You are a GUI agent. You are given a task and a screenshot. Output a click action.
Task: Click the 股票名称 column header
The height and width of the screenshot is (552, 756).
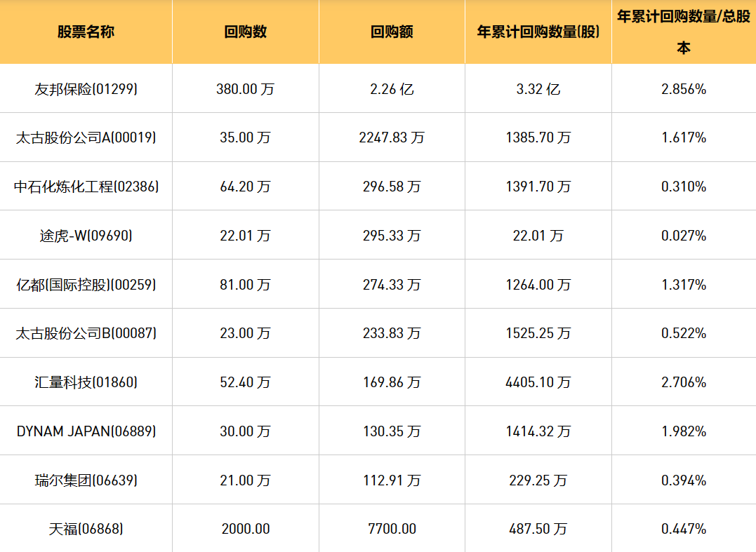pyautogui.click(x=86, y=32)
